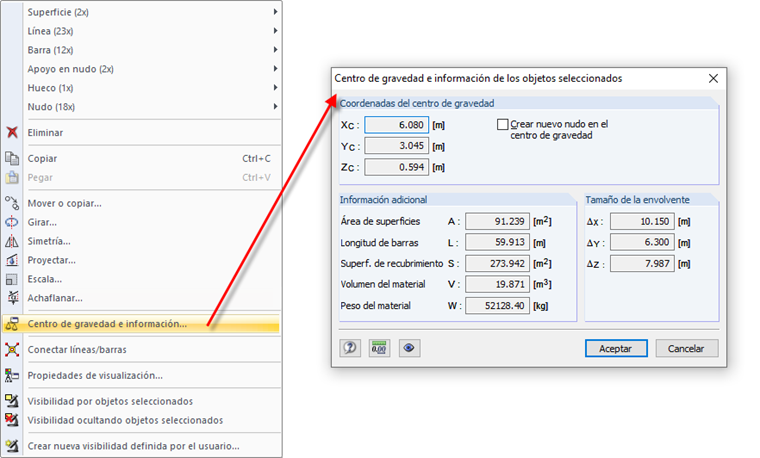Click the Girar rotation icon

12,222
